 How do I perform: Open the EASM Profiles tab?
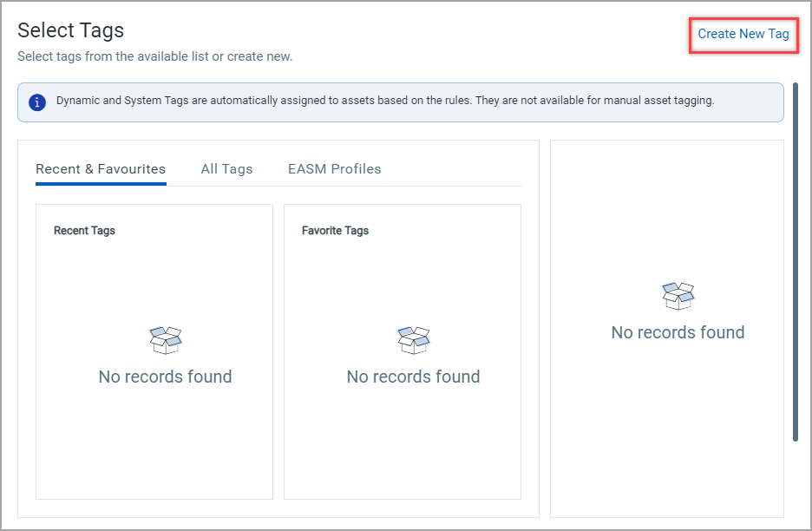(334, 169)
